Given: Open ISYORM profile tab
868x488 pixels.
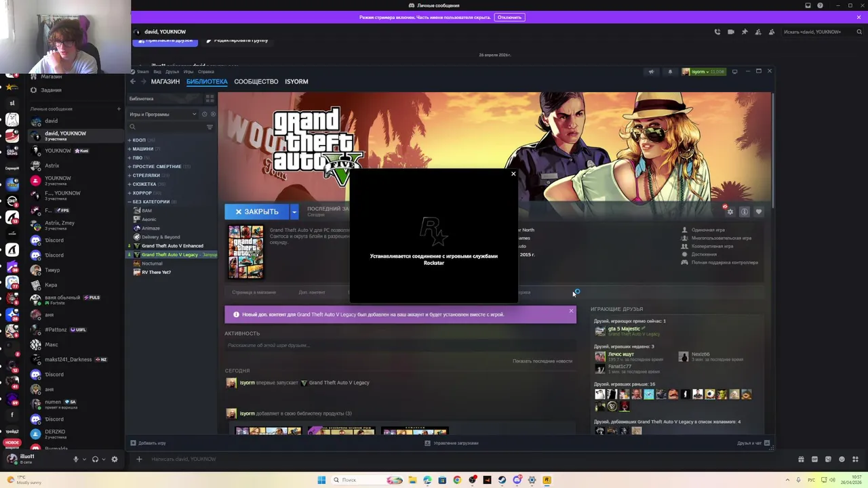Looking at the screenshot, I should (x=296, y=81).
